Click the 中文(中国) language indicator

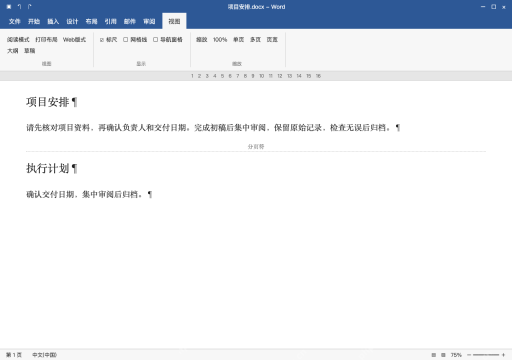point(44,355)
